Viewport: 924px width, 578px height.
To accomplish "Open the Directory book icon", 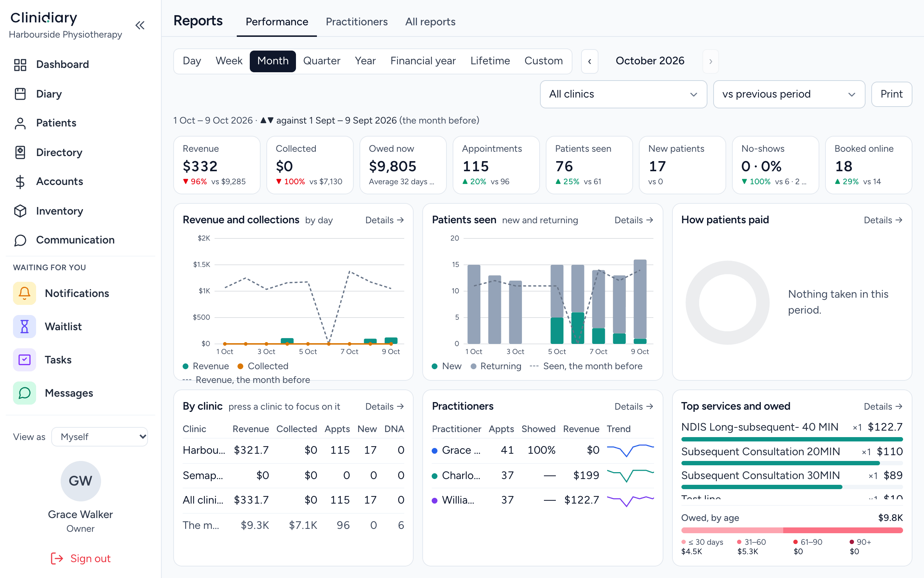I will point(20,152).
